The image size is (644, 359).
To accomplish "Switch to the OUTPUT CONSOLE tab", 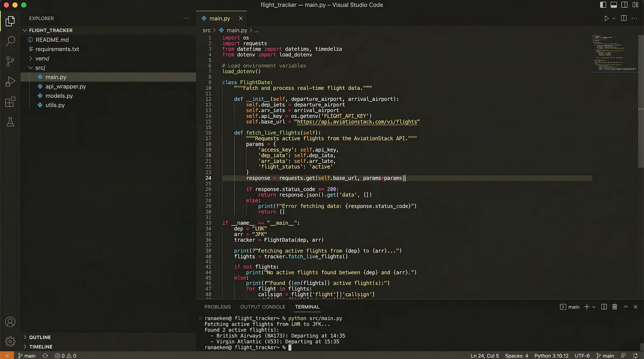I will click(262, 307).
